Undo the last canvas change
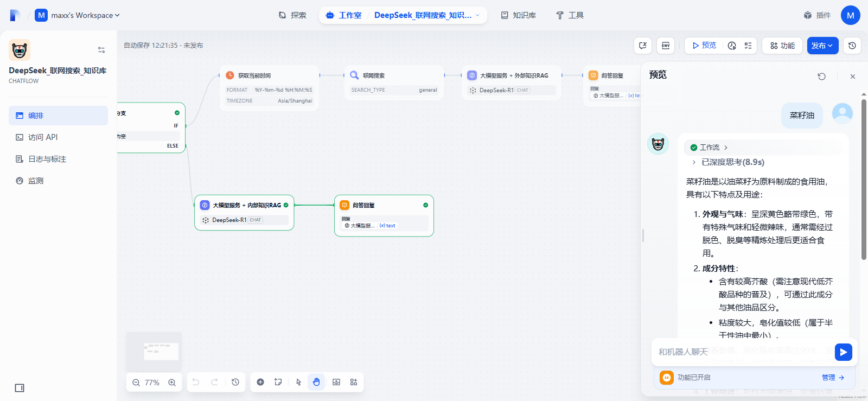This screenshot has height=401, width=868. point(196,382)
